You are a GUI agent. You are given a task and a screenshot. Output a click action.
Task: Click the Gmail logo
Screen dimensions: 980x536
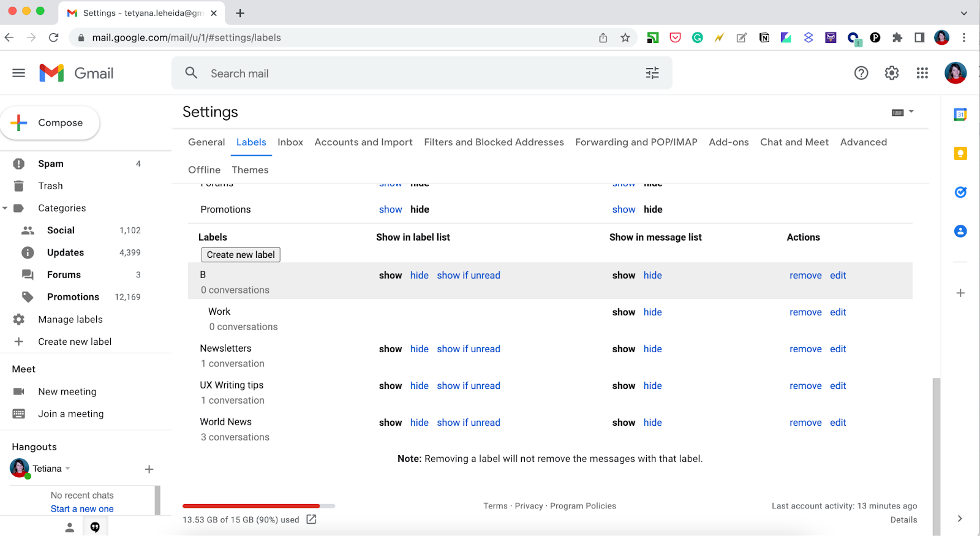pos(77,74)
